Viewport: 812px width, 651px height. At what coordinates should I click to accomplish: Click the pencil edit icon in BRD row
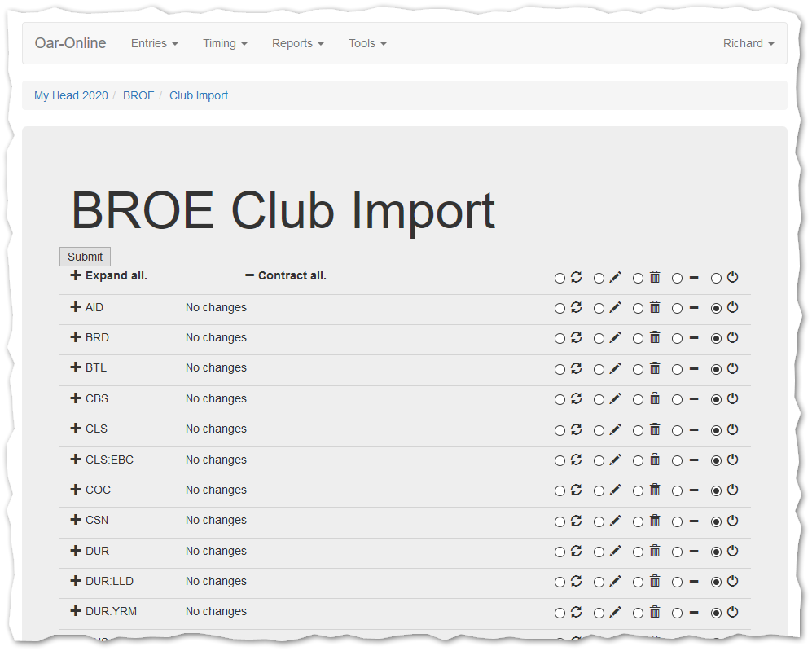tap(615, 337)
